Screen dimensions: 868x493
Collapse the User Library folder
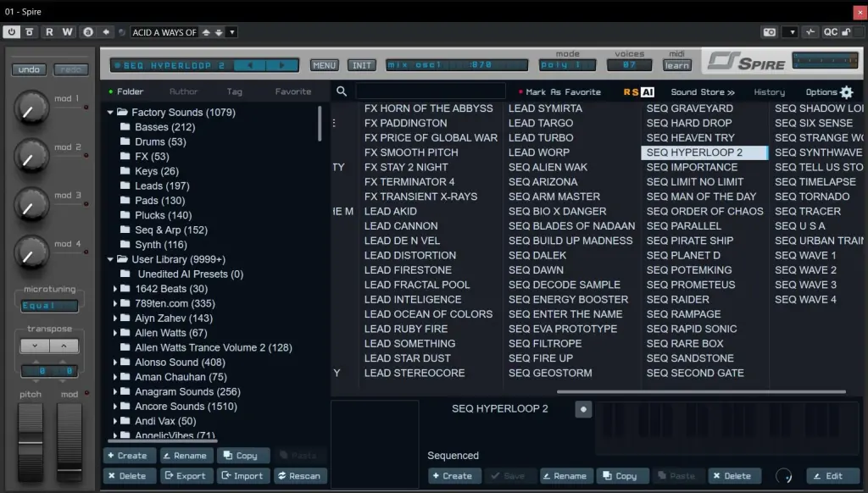click(x=110, y=259)
